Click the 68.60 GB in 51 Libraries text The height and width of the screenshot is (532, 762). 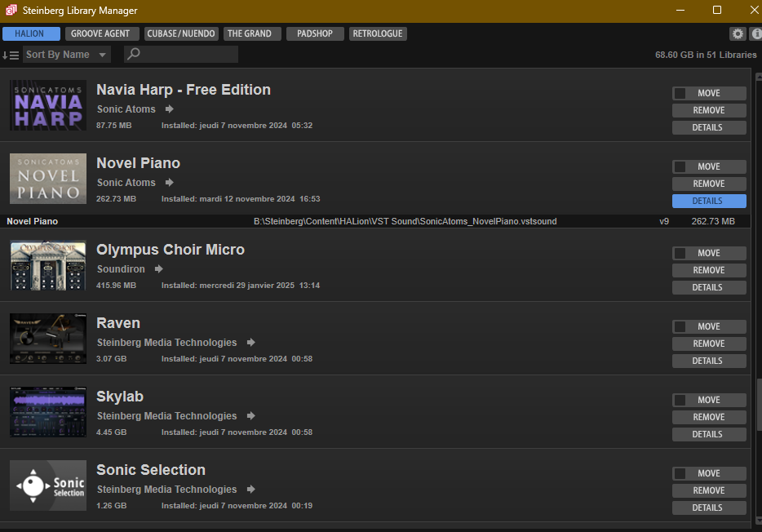pyautogui.click(x=706, y=55)
